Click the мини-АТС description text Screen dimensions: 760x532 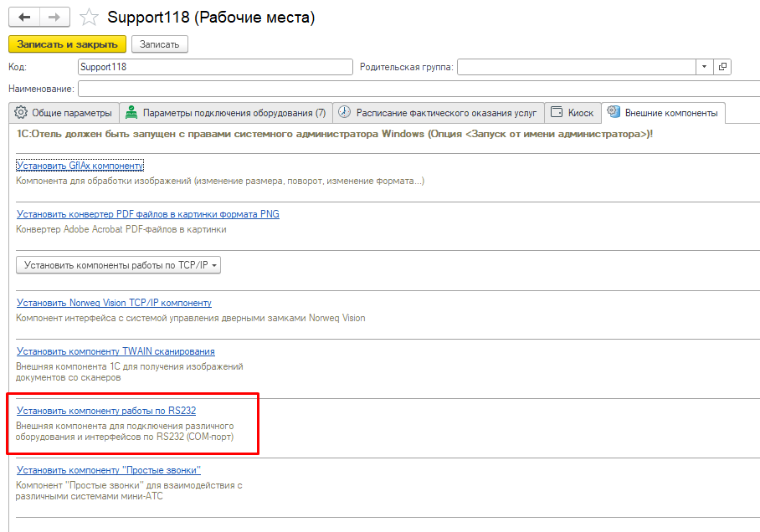pyautogui.click(x=129, y=491)
